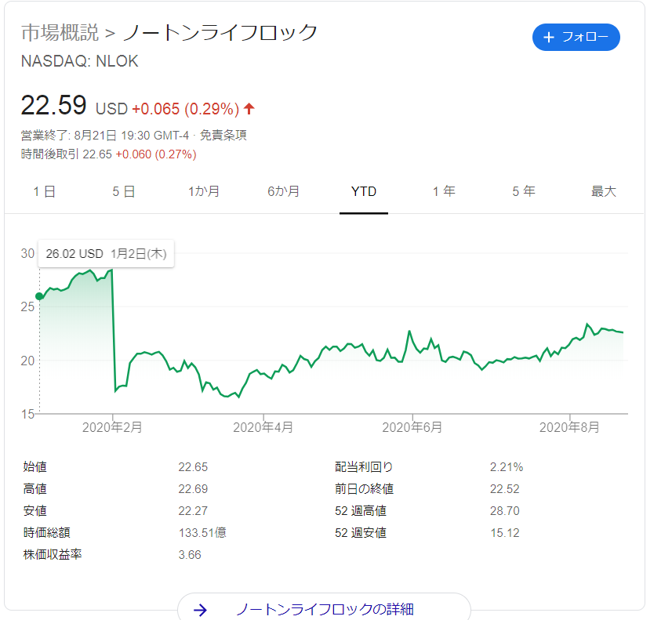Open the 免責条項 disclaimer link
Image resolution: width=672 pixels, height=620 pixels.
click(223, 135)
